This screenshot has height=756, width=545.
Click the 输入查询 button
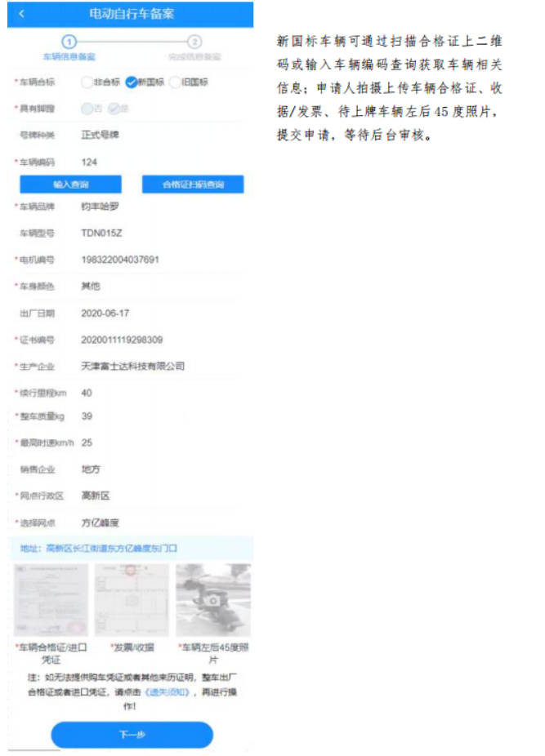(x=70, y=185)
